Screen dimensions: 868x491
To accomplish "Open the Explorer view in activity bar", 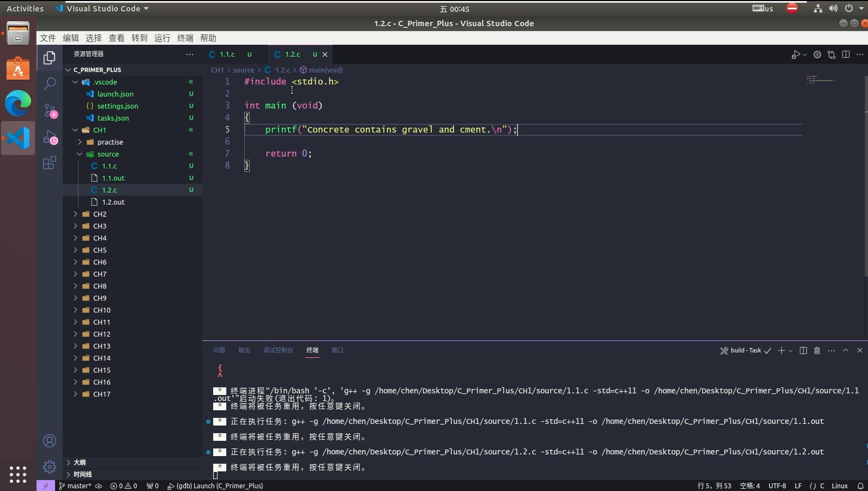I will (50, 58).
